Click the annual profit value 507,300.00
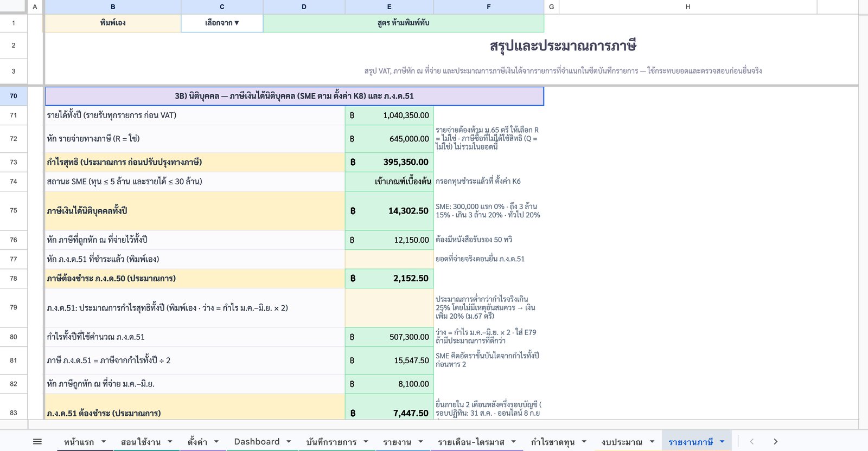Screen dimensions: 868x451 (x=390, y=337)
